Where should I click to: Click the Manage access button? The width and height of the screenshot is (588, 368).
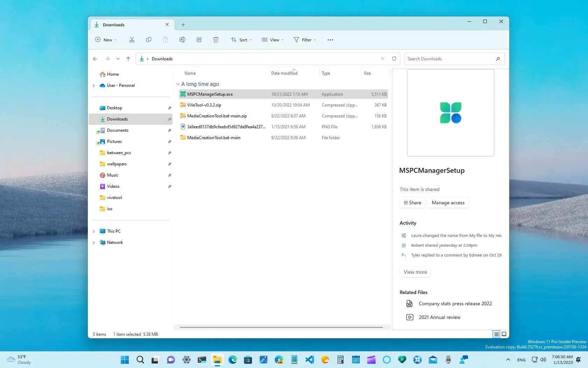click(448, 203)
